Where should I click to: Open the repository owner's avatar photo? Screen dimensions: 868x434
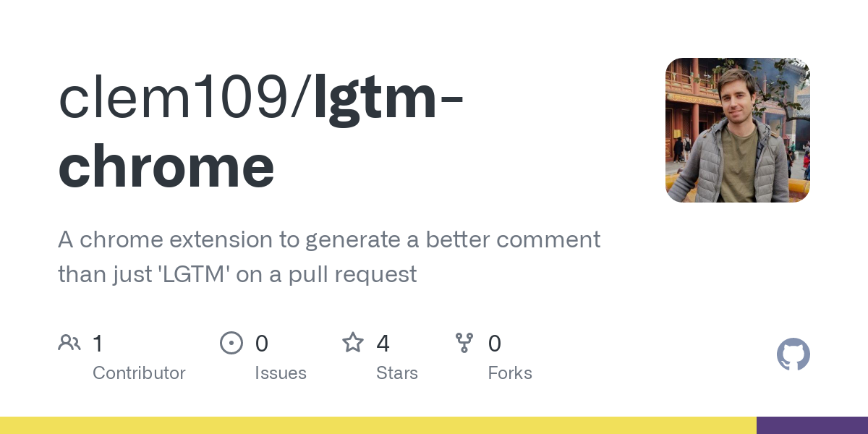[x=737, y=130]
